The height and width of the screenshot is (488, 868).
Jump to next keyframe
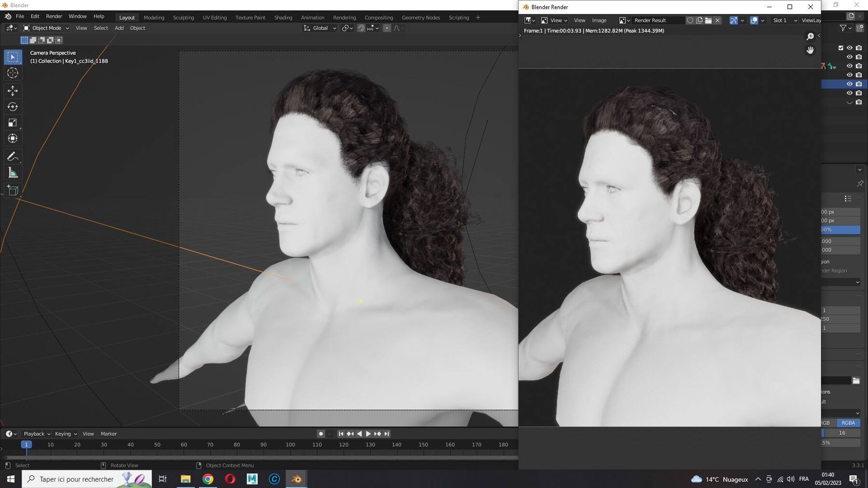pos(378,434)
